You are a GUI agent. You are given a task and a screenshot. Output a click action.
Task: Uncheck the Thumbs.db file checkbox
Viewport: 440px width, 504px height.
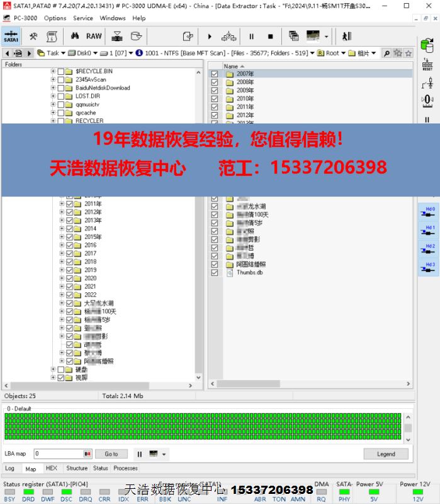[x=215, y=273]
